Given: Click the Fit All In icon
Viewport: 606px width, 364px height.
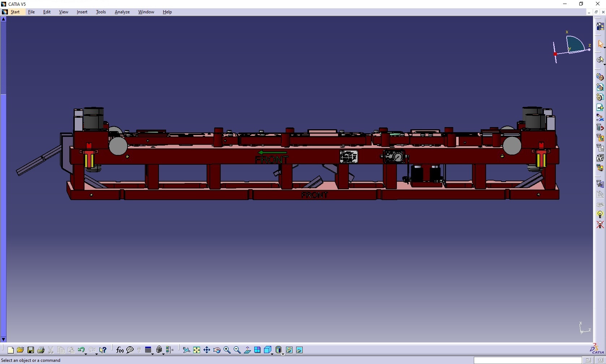Looking at the screenshot, I should (196, 350).
